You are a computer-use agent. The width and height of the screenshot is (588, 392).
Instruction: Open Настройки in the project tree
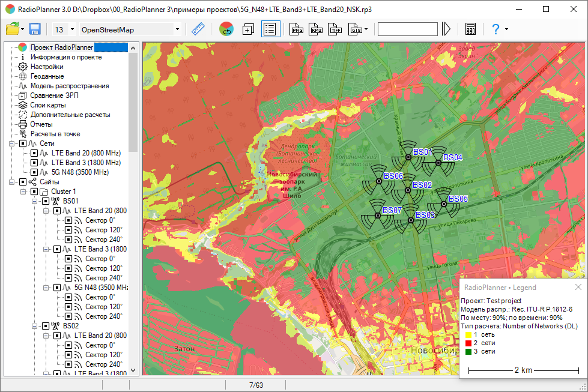click(x=47, y=67)
